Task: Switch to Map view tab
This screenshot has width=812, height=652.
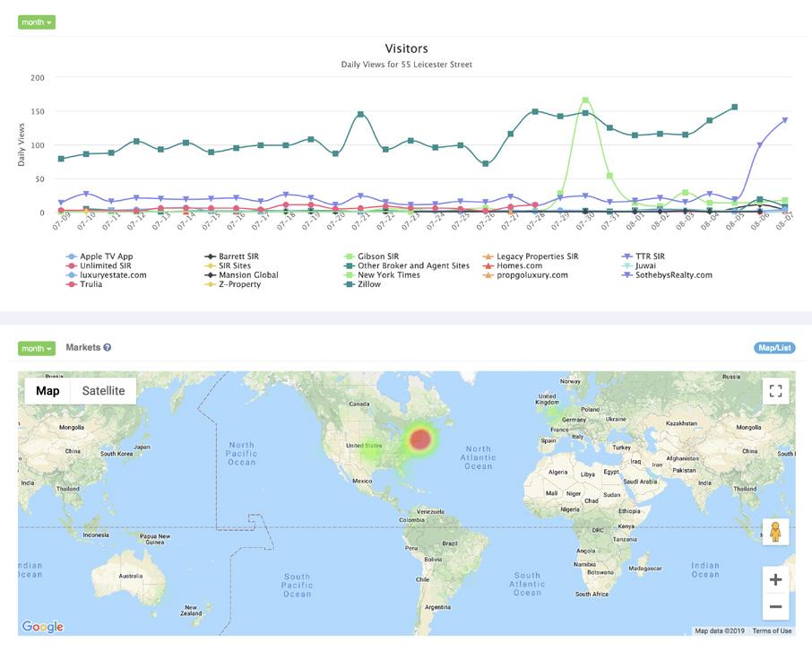Action: click(x=48, y=391)
